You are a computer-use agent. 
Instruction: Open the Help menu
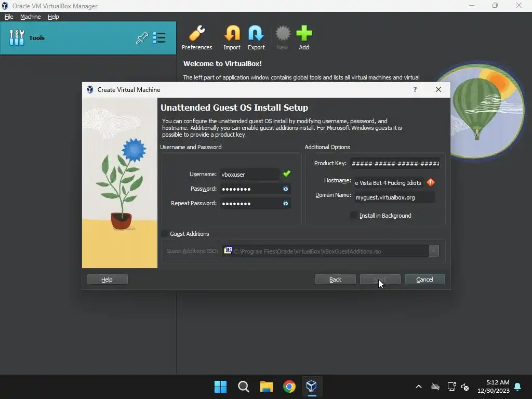[x=54, y=17]
